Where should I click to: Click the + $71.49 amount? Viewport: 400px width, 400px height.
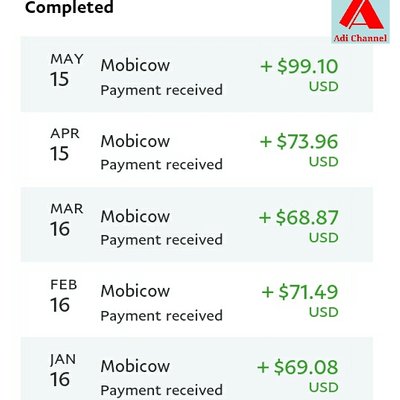point(300,292)
